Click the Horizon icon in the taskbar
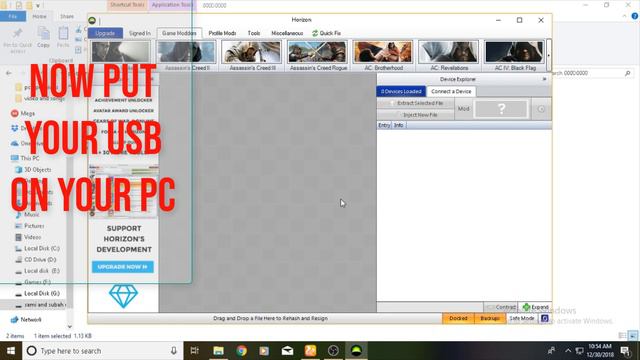The width and height of the screenshot is (640, 360). [356, 351]
